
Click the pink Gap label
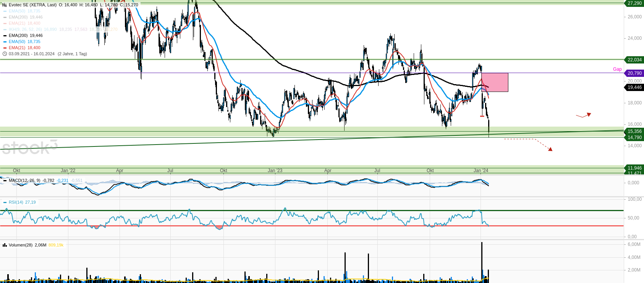click(x=617, y=69)
